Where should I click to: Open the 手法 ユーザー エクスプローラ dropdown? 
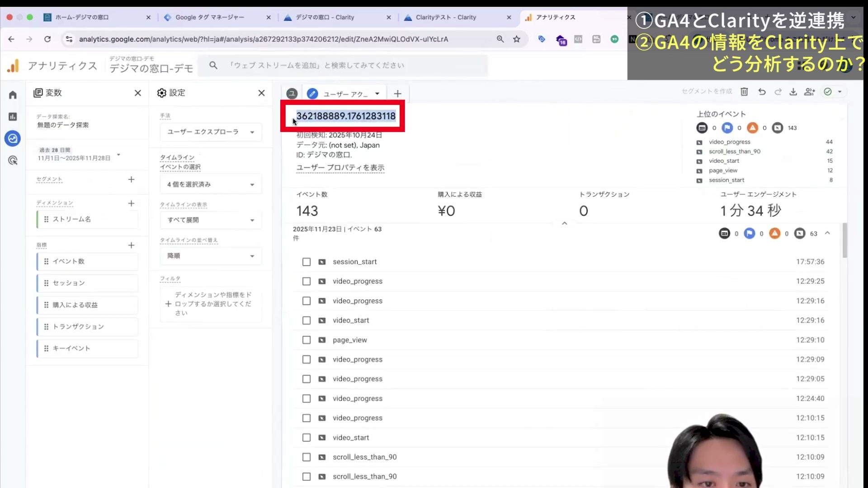coord(211,132)
